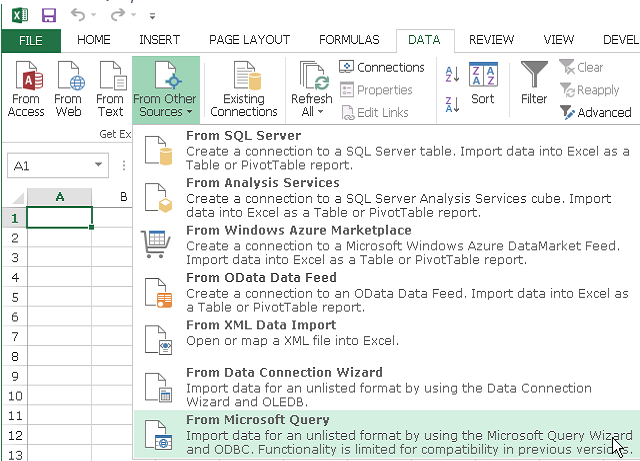
Task: Click the Refresh All icon
Action: pyautogui.click(x=312, y=76)
